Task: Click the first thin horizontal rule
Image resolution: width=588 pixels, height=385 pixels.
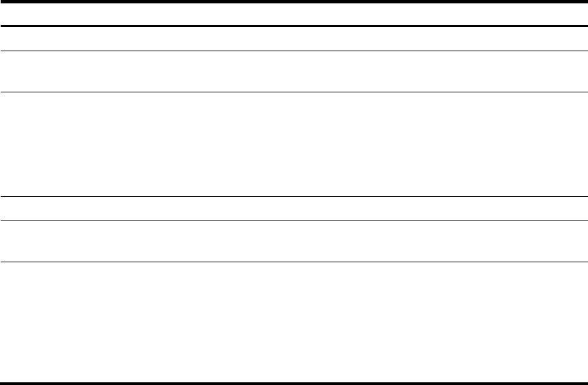Action: coord(294,51)
